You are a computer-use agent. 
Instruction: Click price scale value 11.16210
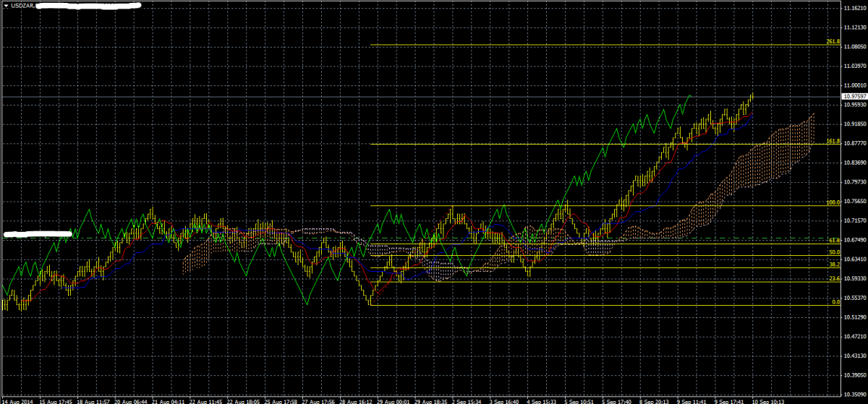pos(854,8)
